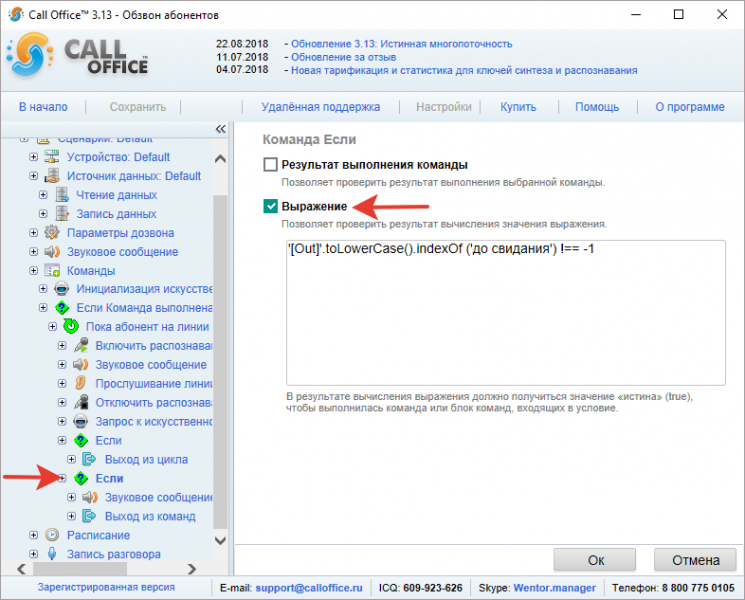Image resolution: width=745 pixels, height=600 pixels.
Task: Expand the Чтение данных node
Action: (x=43, y=195)
